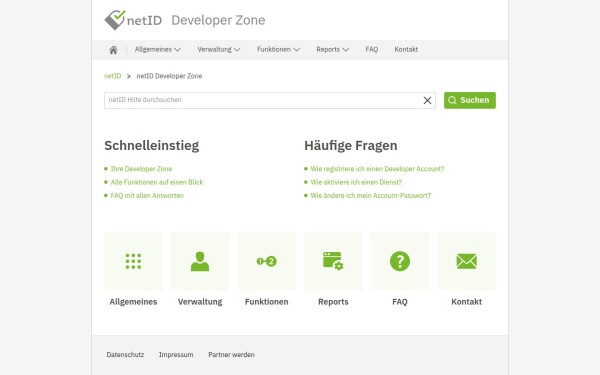The height and width of the screenshot is (375, 600).
Task: Open the Verwaltung person icon tile
Action: coord(200,261)
